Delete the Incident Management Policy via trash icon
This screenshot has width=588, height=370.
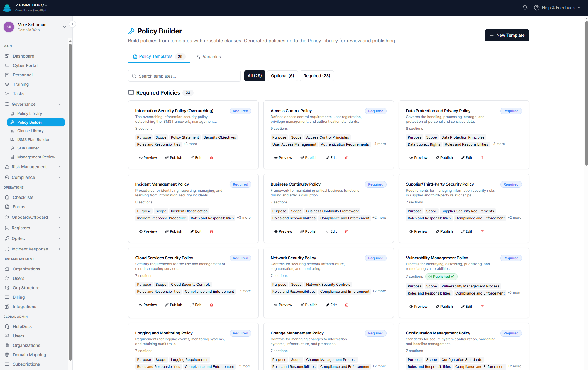(x=211, y=231)
